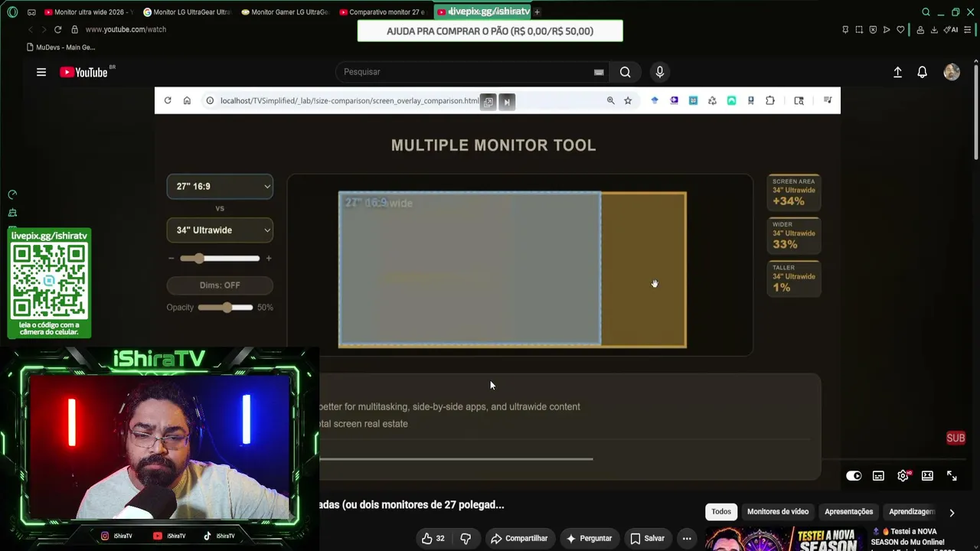The image size is (980, 551).
Task: Click the home icon in the inner browser
Action: click(x=187, y=100)
